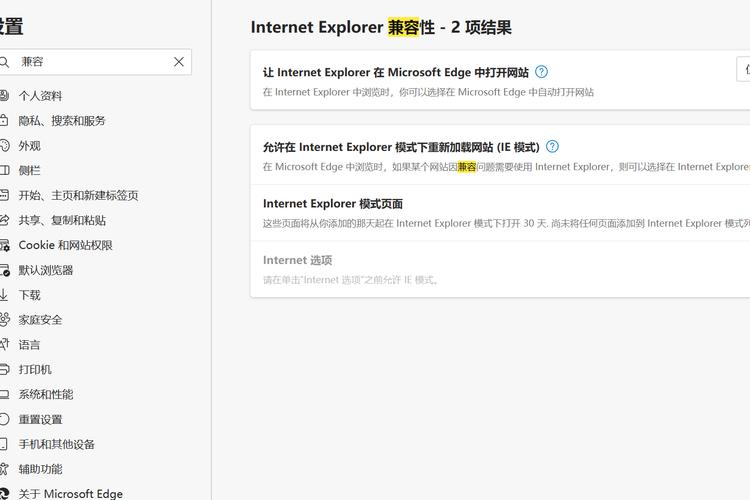750x500 pixels.
Task: Open 语言 settings section
Action: pos(29,344)
